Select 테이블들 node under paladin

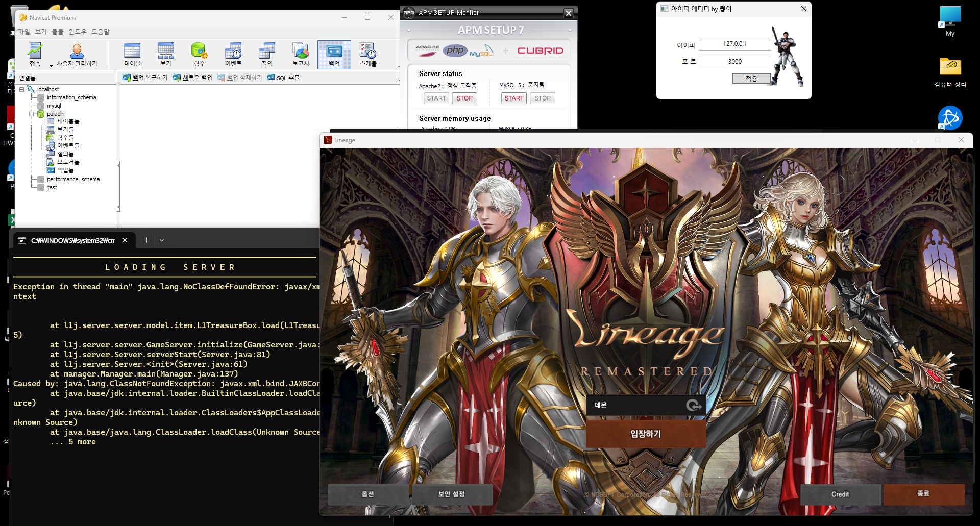pos(63,121)
